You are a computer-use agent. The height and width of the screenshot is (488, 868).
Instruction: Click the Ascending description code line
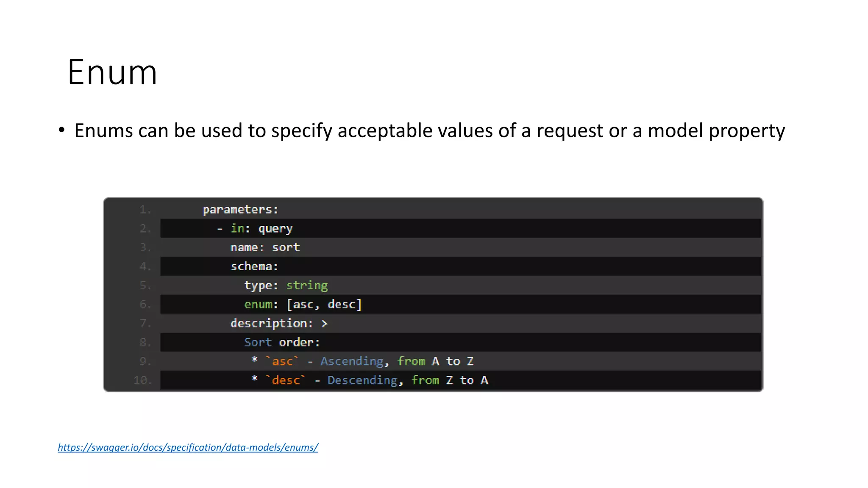(x=362, y=361)
